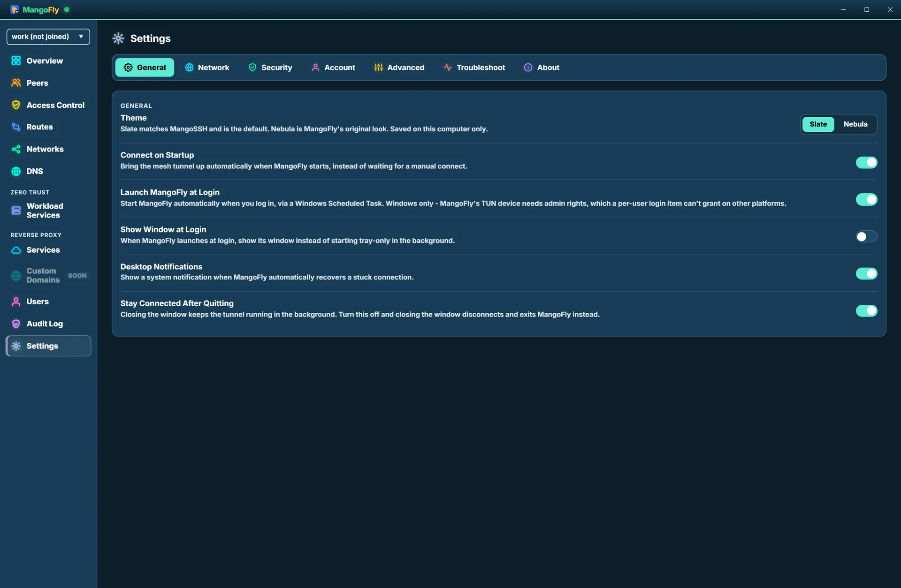Click the Advanced sliders icon

pyautogui.click(x=378, y=68)
